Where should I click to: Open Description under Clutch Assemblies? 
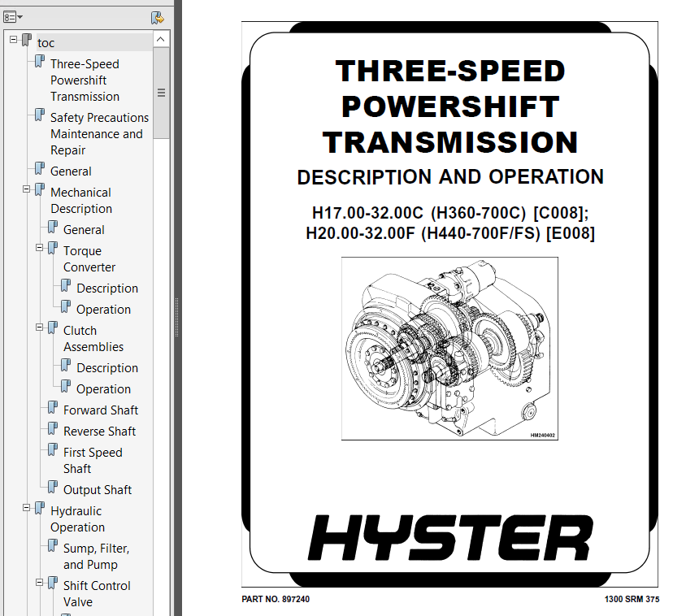[x=107, y=368]
